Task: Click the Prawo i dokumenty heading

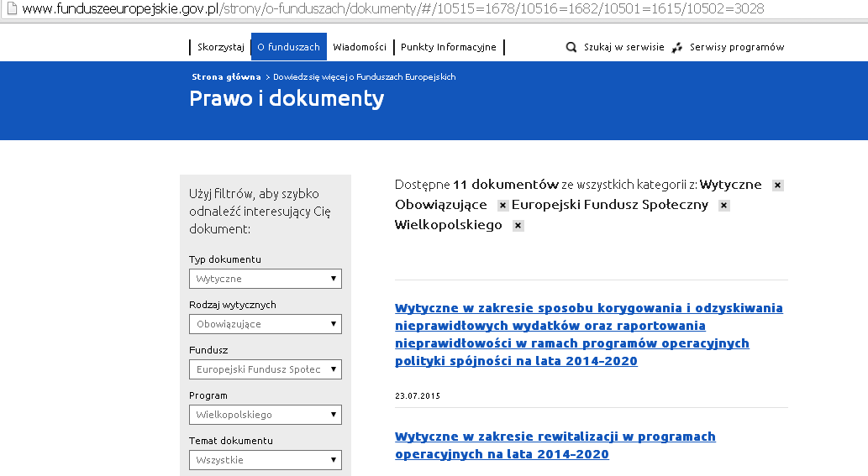Action: (x=287, y=98)
